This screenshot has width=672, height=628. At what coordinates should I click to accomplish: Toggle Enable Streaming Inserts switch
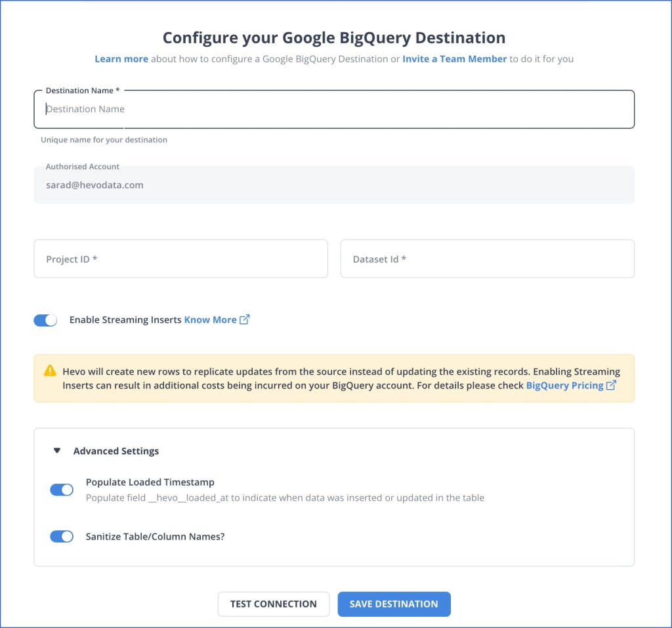45,320
